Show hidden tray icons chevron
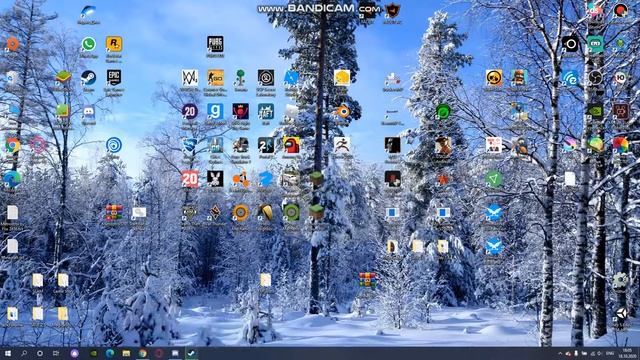The width and height of the screenshot is (640, 360). [x=560, y=353]
